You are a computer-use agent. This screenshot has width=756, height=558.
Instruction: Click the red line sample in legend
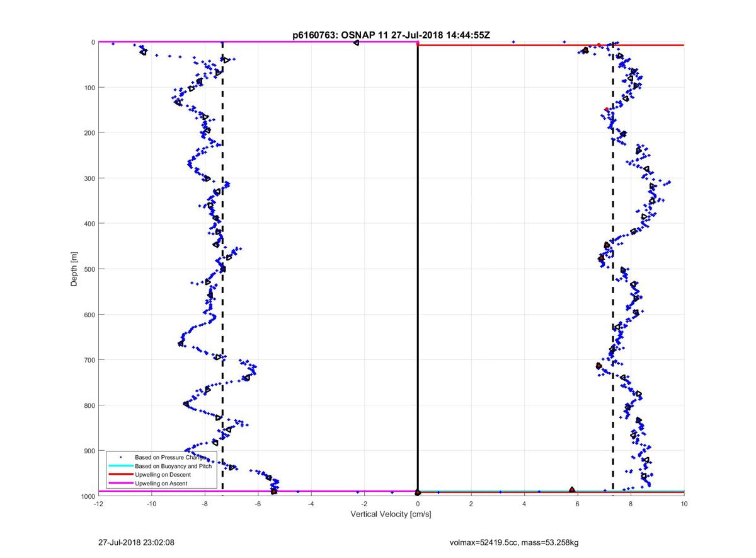point(121,475)
